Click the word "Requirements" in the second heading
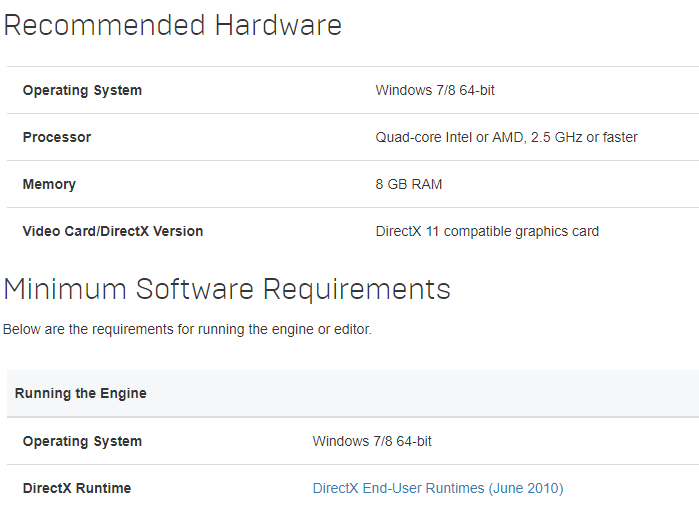This screenshot has height=531, width=699. [357, 290]
